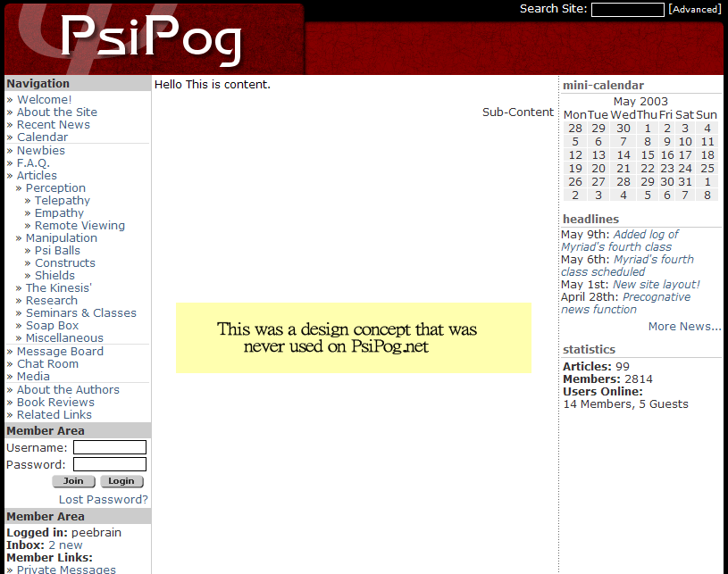Open the Precognative news function headline
The height and width of the screenshot is (574, 728).
(x=625, y=304)
